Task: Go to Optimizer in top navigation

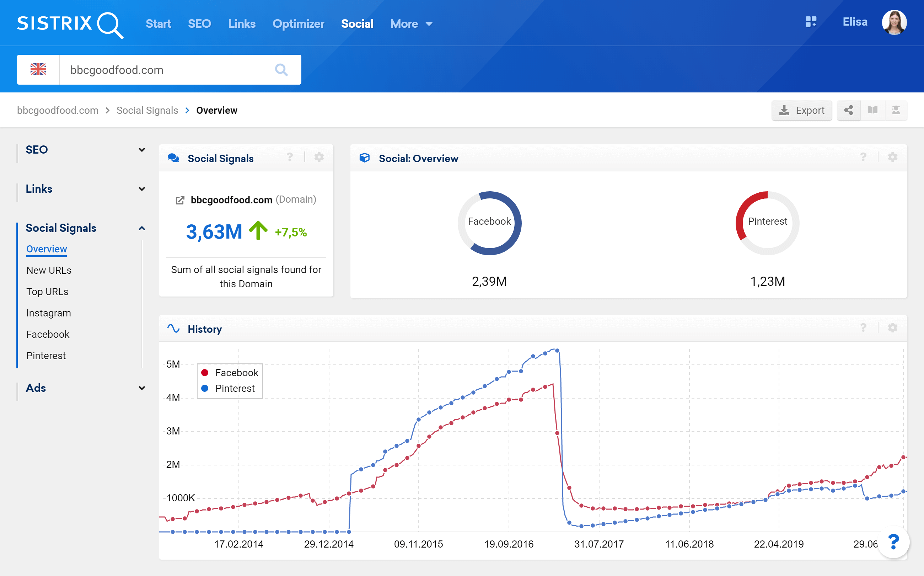Action: pos(299,24)
